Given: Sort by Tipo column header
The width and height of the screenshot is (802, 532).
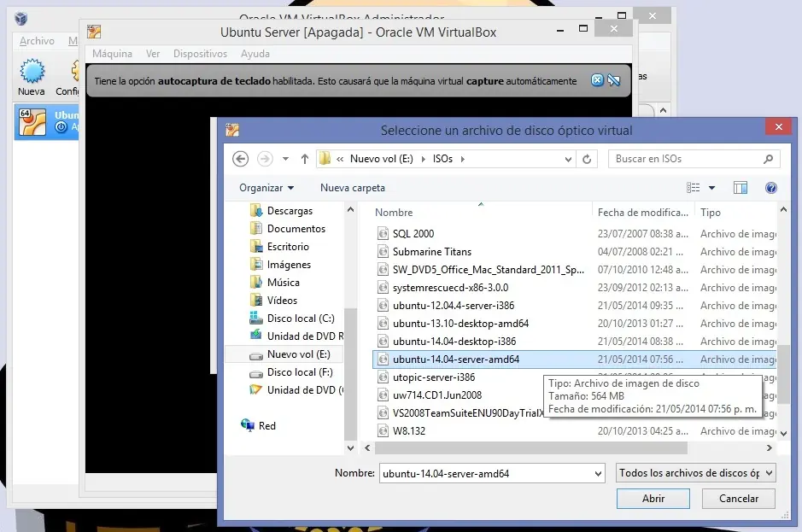Looking at the screenshot, I should click(x=711, y=213).
